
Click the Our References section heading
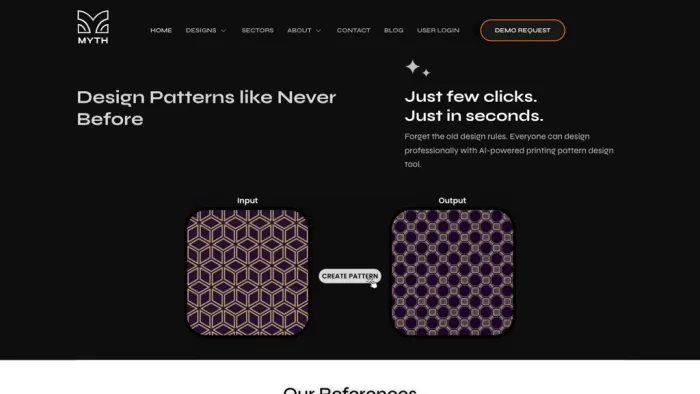pos(350,390)
